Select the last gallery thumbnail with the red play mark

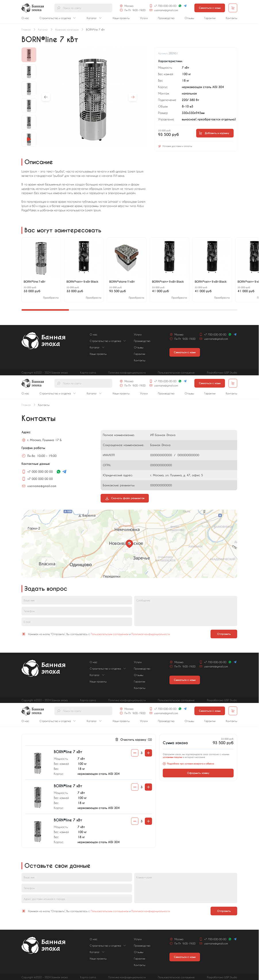click(29, 139)
